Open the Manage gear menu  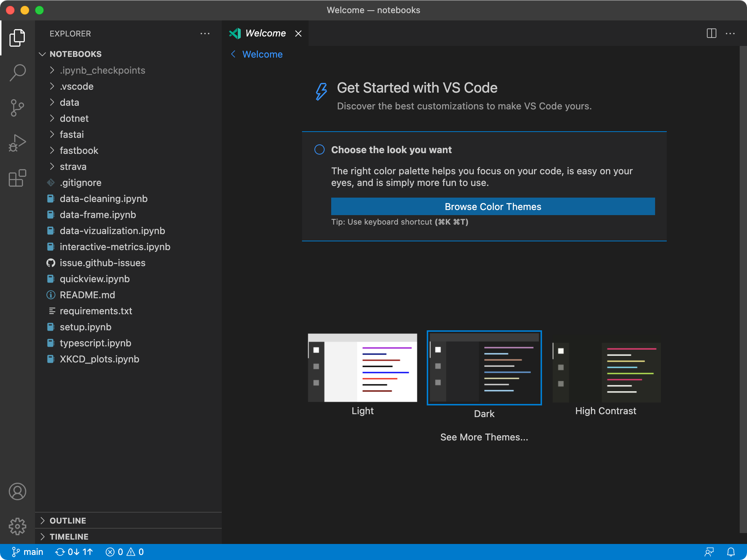coord(18,526)
